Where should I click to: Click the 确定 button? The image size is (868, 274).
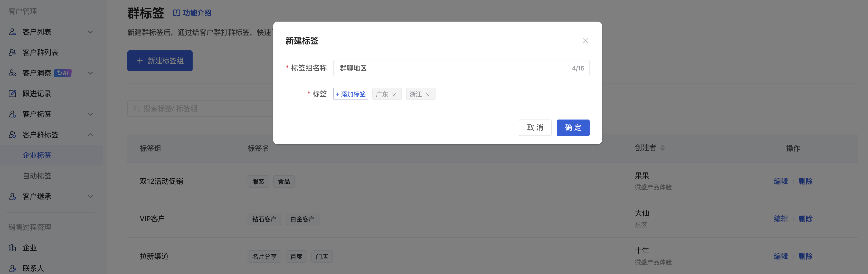coord(573,127)
